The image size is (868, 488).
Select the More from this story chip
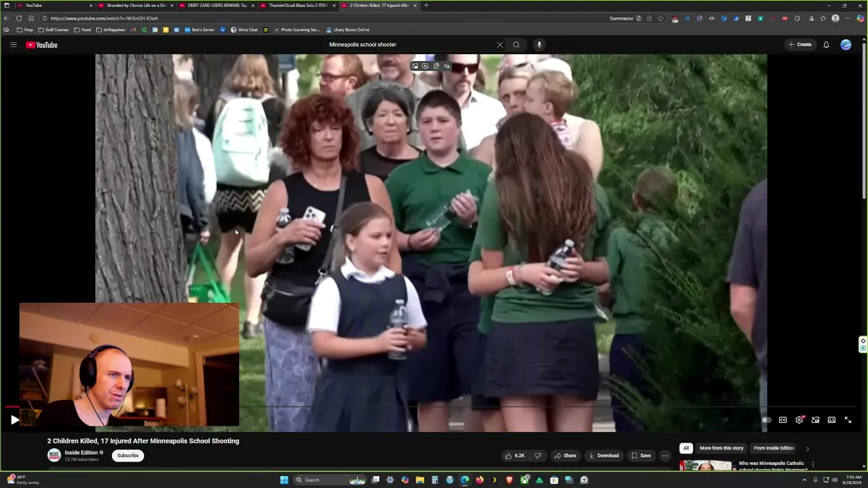click(x=722, y=448)
